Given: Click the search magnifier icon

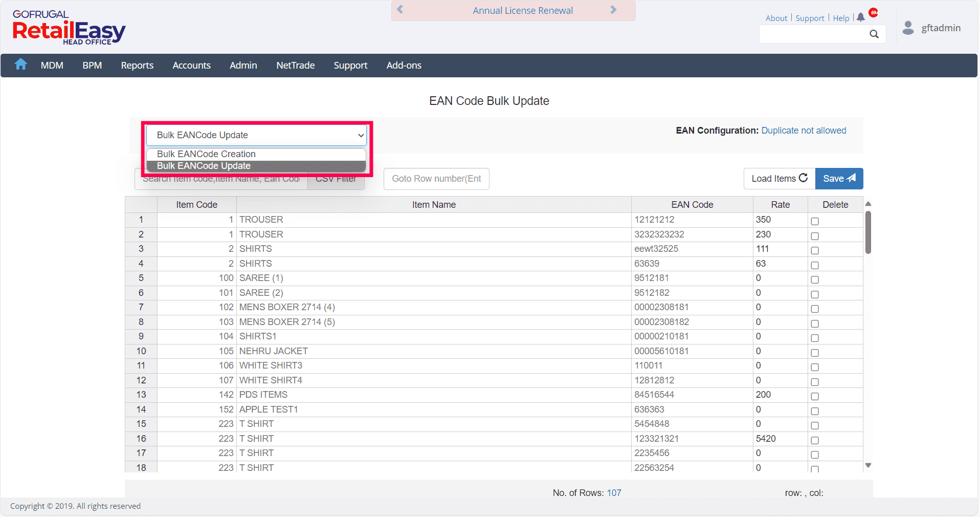Looking at the screenshot, I should coord(874,34).
